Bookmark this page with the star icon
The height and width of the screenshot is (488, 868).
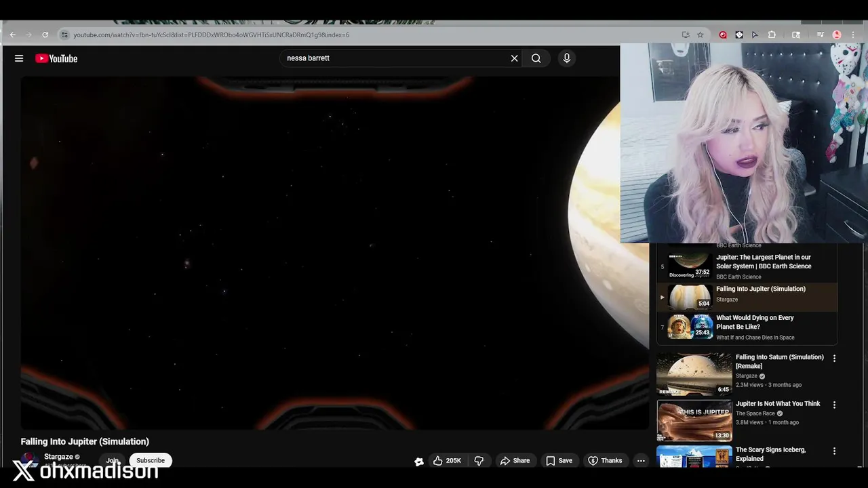click(x=701, y=35)
